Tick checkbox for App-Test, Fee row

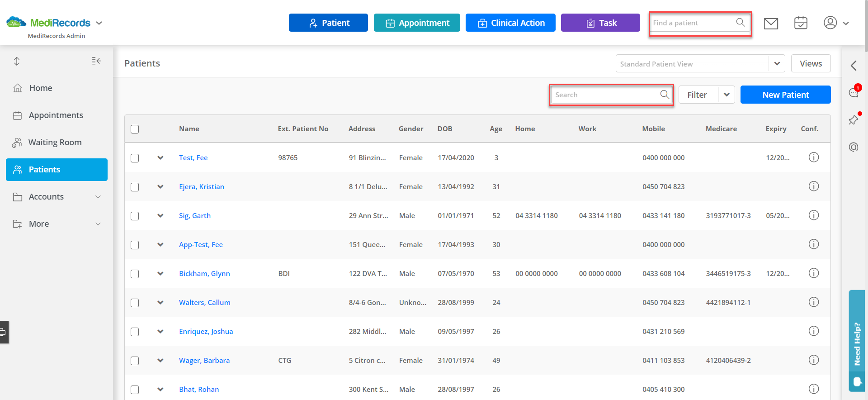(135, 245)
